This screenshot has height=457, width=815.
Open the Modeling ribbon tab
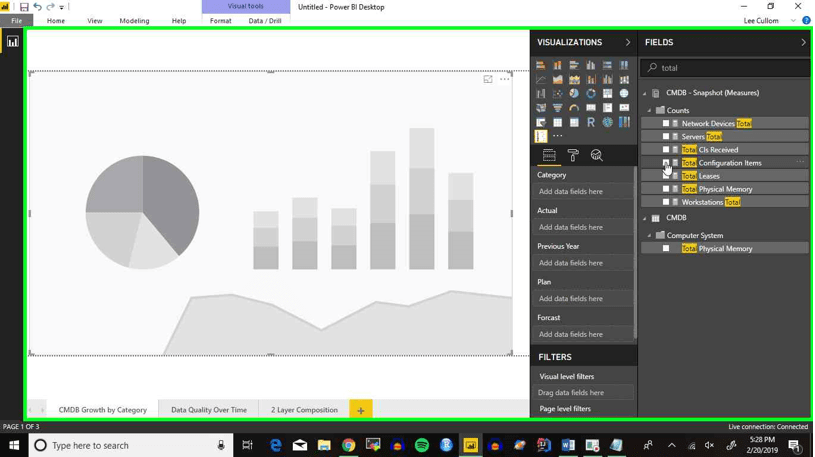tap(134, 21)
